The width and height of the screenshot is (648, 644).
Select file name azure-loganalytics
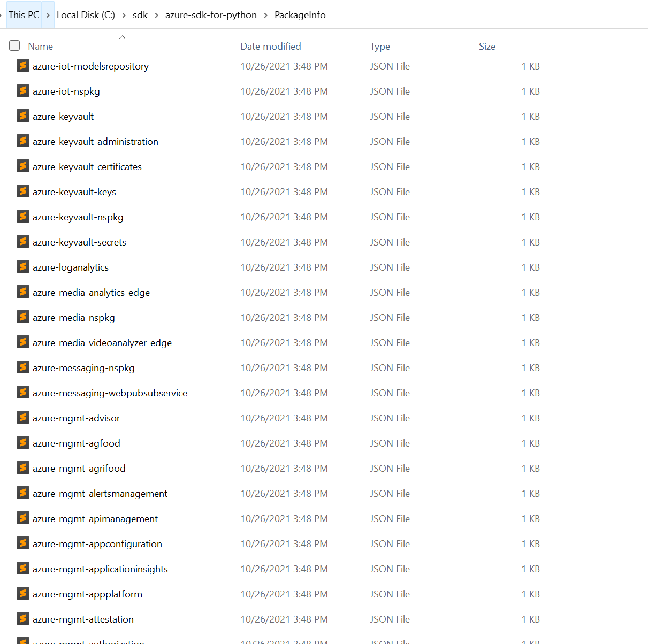71,267
